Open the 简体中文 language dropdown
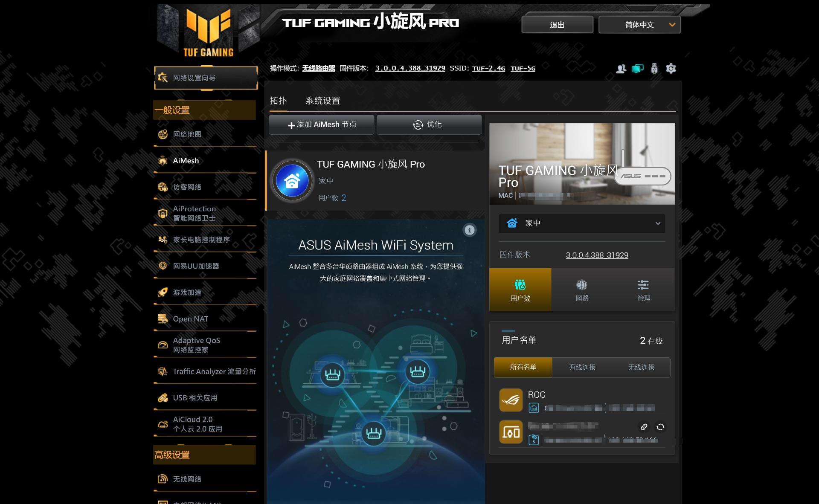 tap(639, 25)
